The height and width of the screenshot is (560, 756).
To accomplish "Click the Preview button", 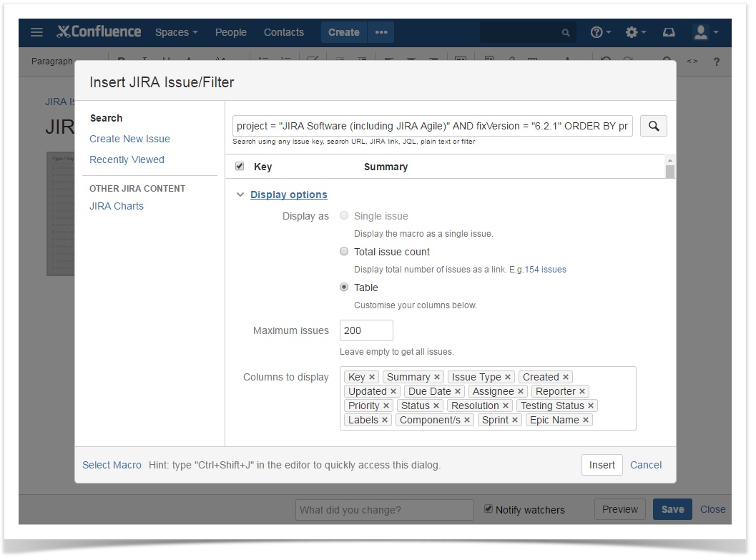I will (619, 509).
